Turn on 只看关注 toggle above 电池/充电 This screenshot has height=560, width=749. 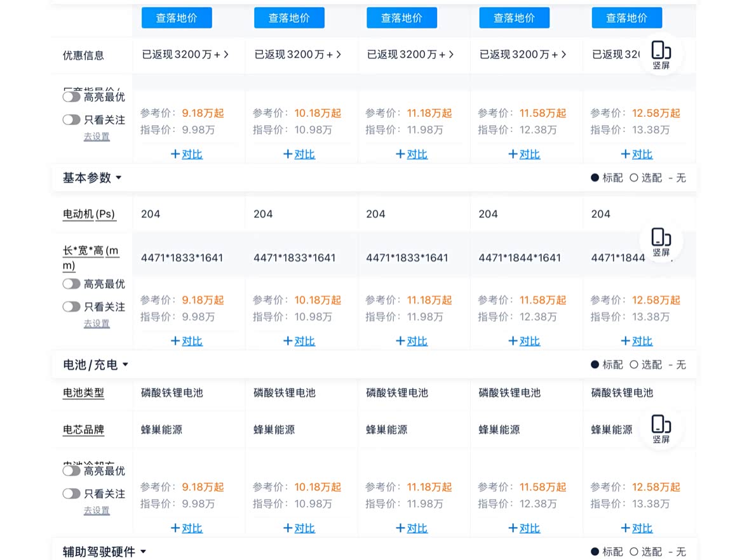72,307
